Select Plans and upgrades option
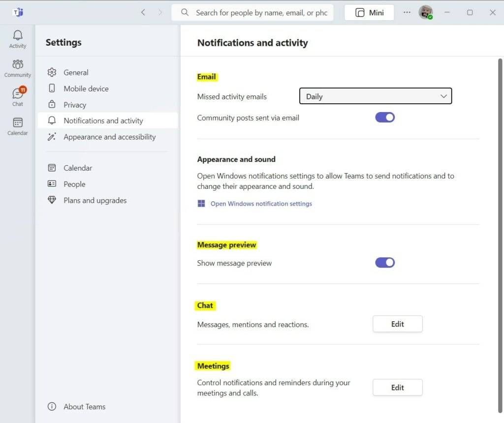Viewport: 504px width, 423px height. pos(95,200)
